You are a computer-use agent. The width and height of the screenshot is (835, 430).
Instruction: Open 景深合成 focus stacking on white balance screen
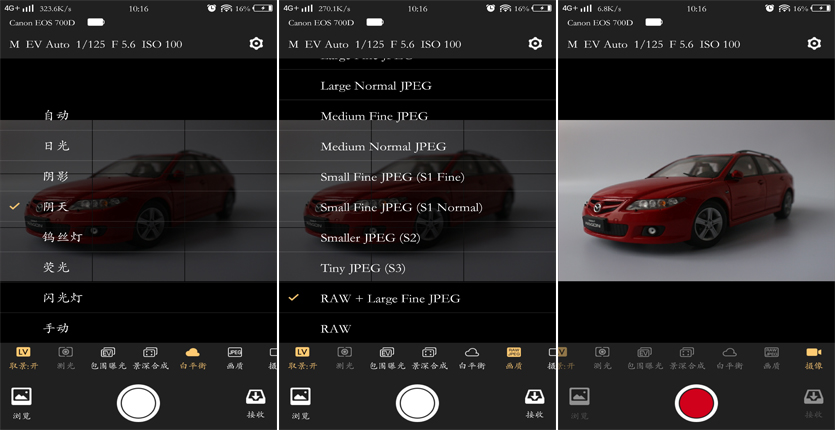click(151, 358)
